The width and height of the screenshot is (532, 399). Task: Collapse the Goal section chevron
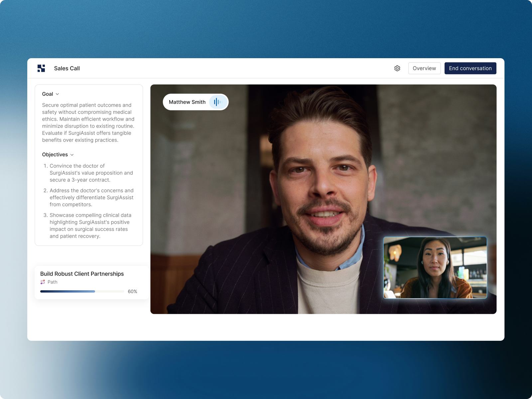click(x=57, y=94)
